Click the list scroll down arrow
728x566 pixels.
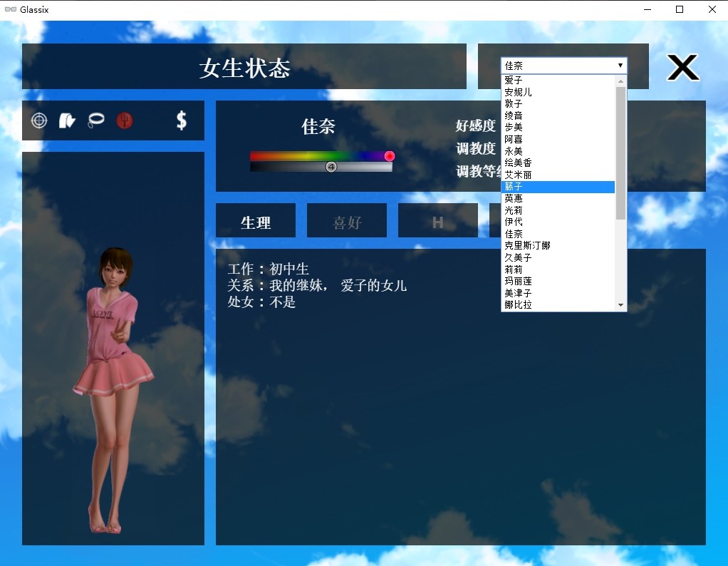620,305
